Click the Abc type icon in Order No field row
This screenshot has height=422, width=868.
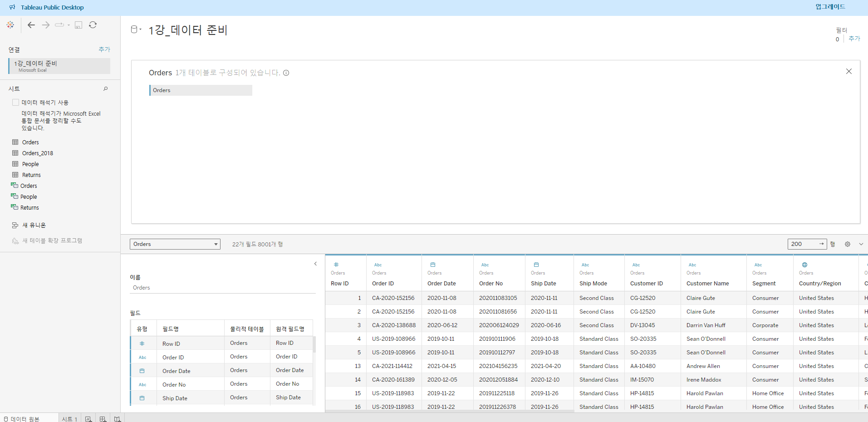pyautogui.click(x=142, y=385)
